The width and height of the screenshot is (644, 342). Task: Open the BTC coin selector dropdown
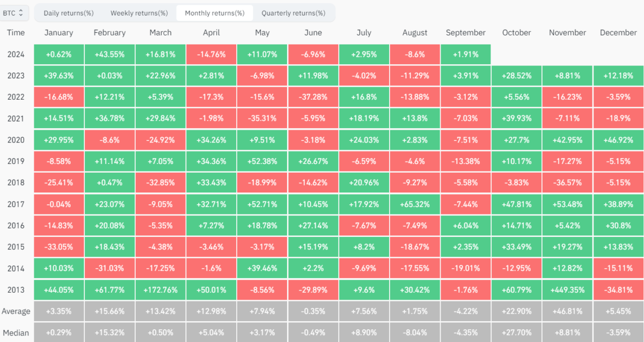(x=13, y=12)
